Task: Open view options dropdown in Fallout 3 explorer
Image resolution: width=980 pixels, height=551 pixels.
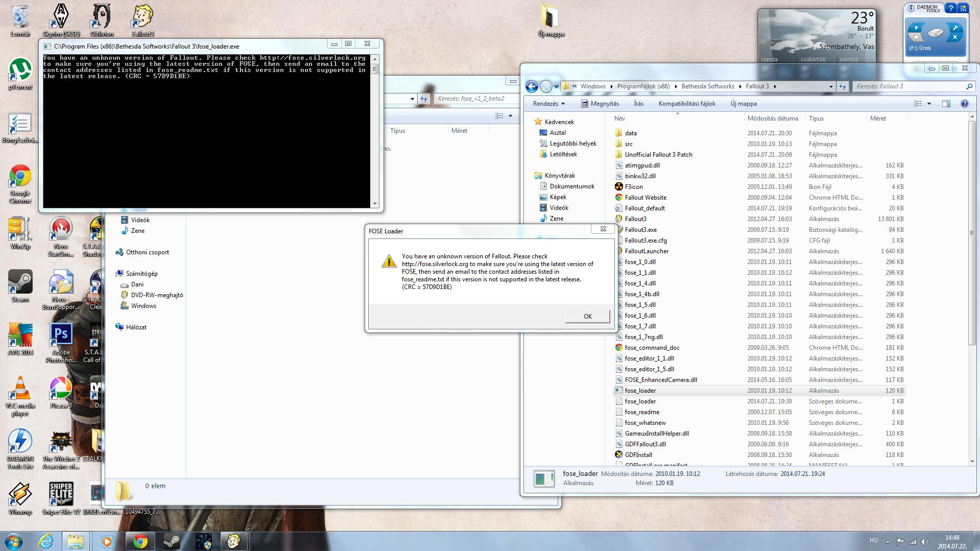Action: point(929,104)
